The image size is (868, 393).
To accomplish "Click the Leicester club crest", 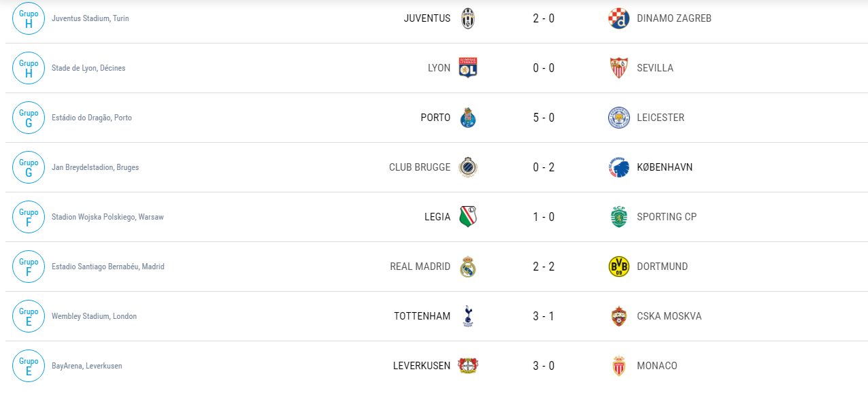I will coord(618,118).
